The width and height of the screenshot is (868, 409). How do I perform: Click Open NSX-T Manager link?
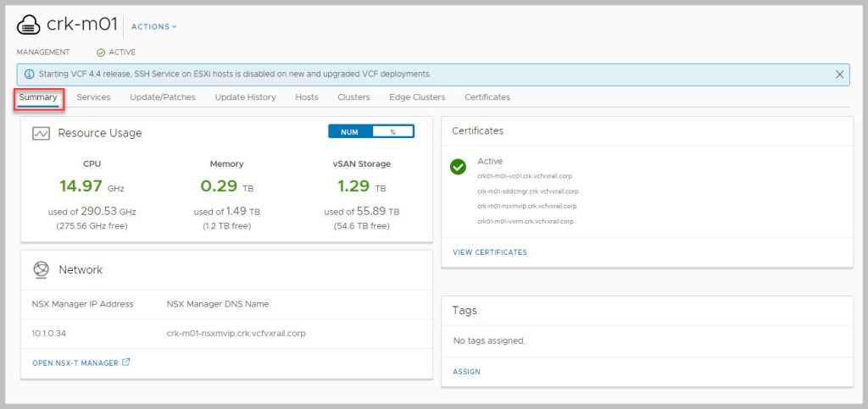75,362
